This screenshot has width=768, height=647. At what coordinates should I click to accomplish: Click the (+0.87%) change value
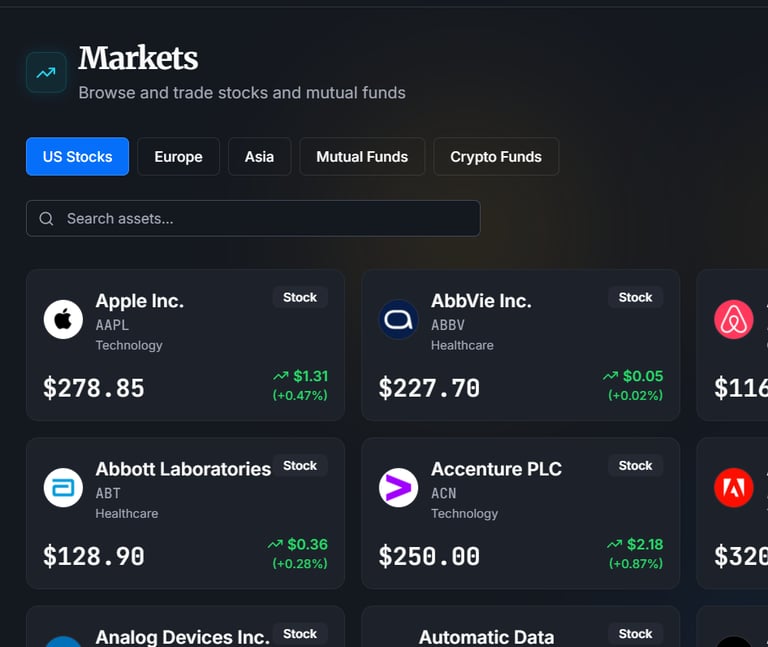(x=636, y=564)
